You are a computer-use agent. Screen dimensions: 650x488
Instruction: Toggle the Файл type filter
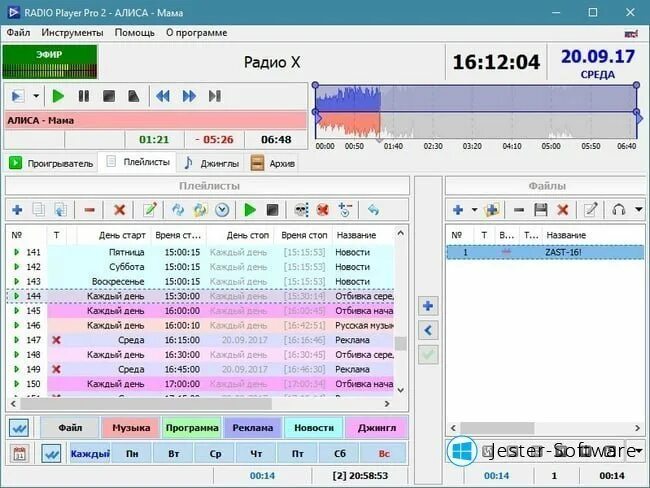[70, 428]
